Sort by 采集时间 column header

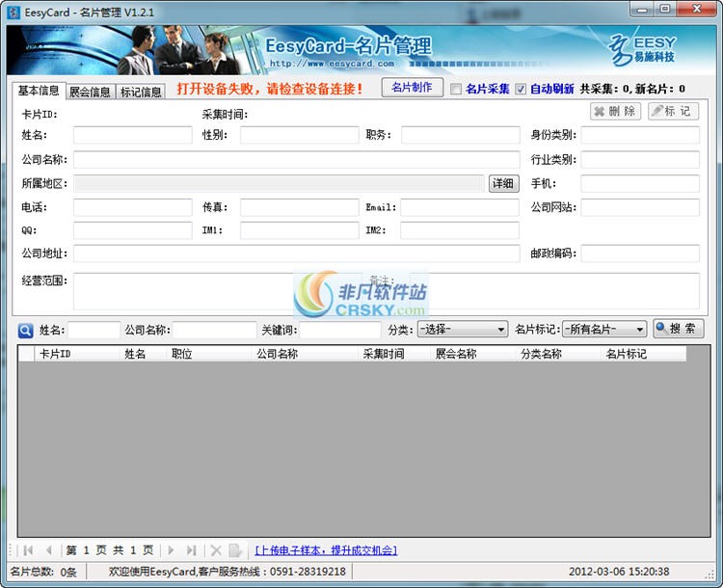point(394,354)
